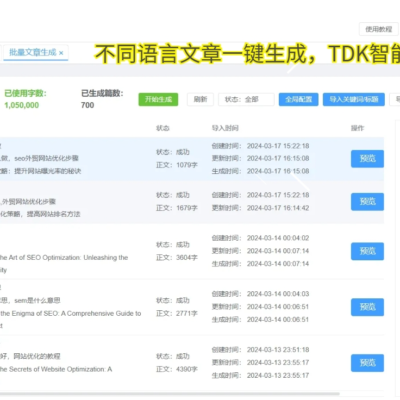Click the 刷新 refresh button
The width and height of the screenshot is (400, 400).
[x=200, y=99]
